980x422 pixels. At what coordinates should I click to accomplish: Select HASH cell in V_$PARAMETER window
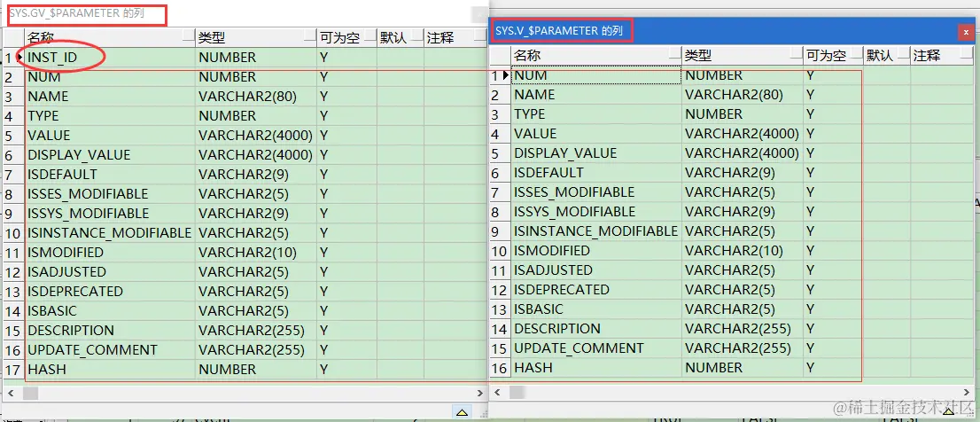pyautogui.click(x=596, y=368)
